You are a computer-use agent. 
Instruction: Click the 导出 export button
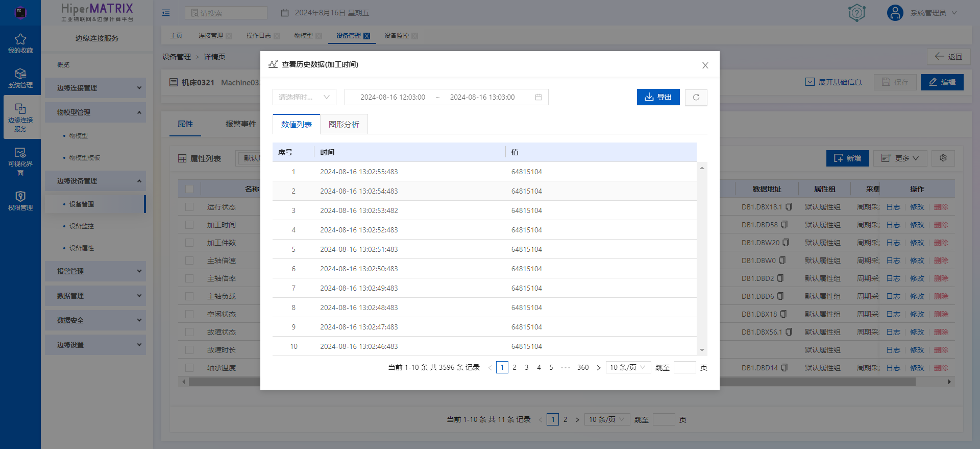(658, 97)
